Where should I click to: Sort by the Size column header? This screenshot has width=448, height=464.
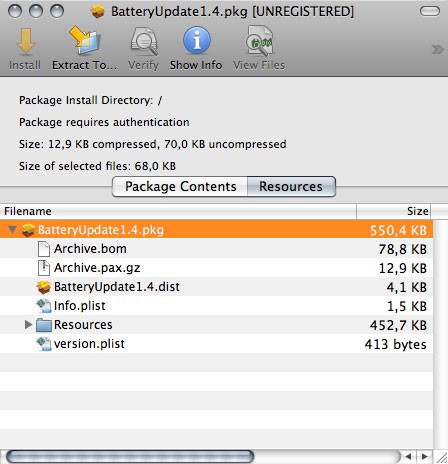point(394,211)
